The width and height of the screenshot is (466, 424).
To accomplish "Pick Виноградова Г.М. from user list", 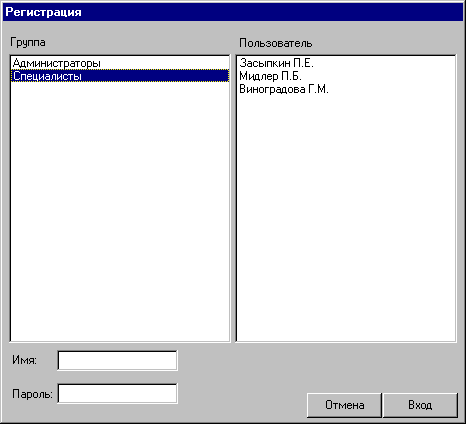I will (284, 89).
